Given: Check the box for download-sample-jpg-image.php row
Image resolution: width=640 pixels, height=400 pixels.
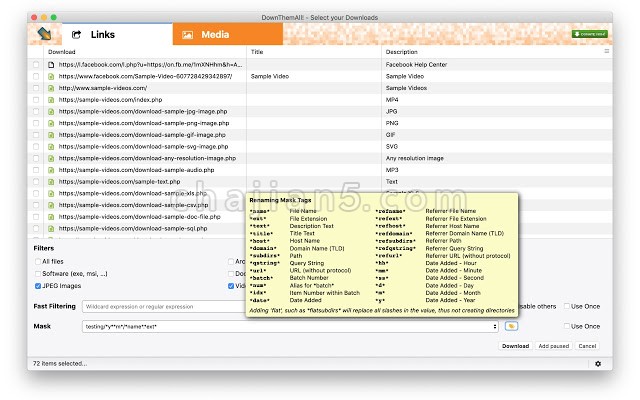Looking at the screenshot, I should tap(36, 111).
